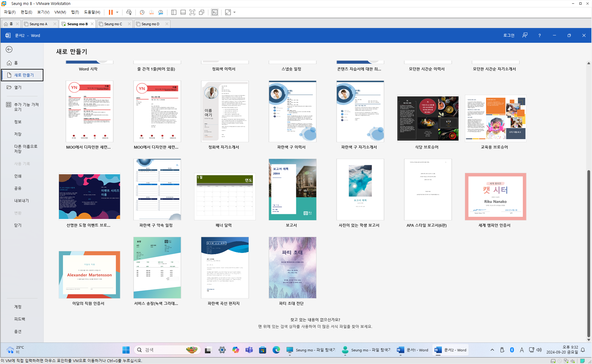Screen dimensions: 592x364
Task: Enter VMware full screen mode icon
Action: coord(192,12)
